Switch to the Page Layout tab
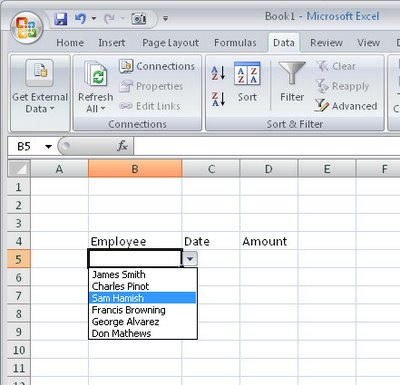This screenshot has height=385, width=400. tap(170, 43)
